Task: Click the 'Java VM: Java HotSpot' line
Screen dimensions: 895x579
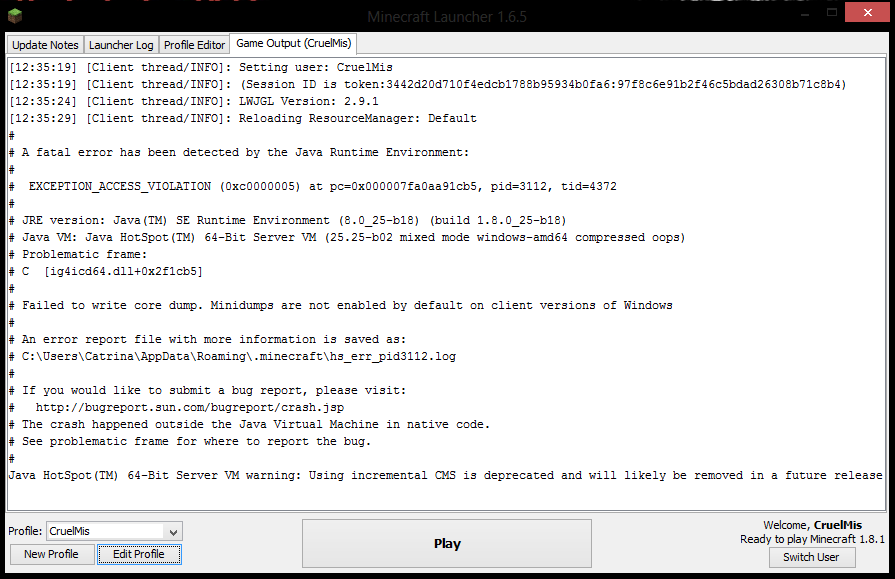Action: click(347, 238)
